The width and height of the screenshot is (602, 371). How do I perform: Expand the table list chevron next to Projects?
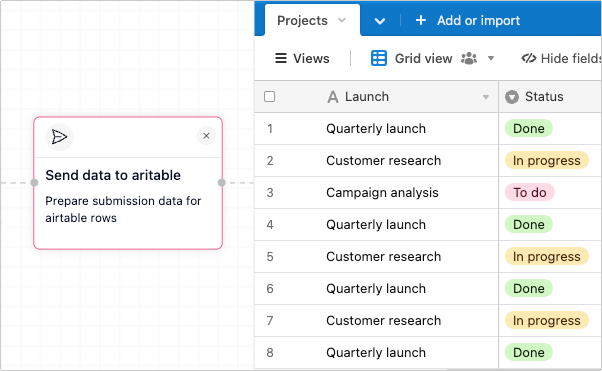tap(380, 21)
